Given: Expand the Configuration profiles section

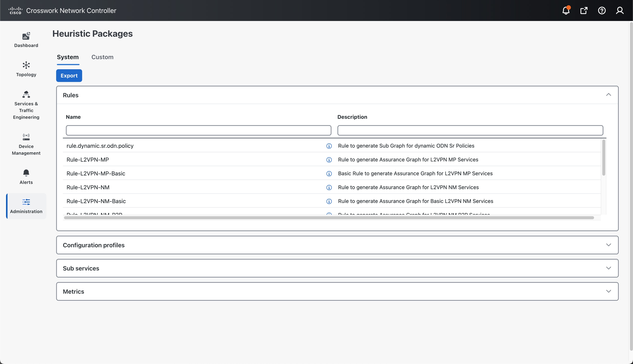Looking at the screenshot, I should (609, 245).
